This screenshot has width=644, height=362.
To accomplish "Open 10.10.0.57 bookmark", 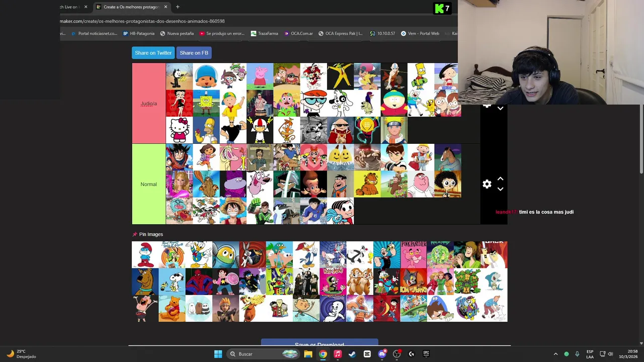I will coord(382,34).
